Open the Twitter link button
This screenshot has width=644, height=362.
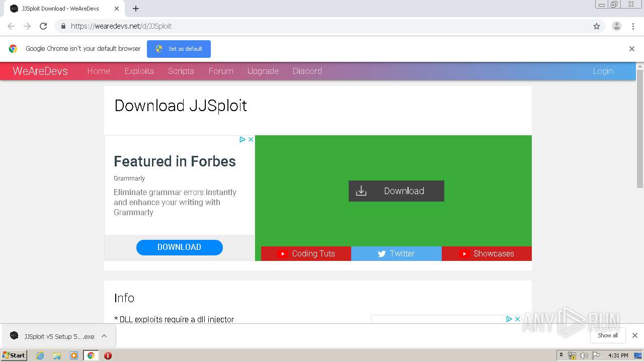(396, 253)
